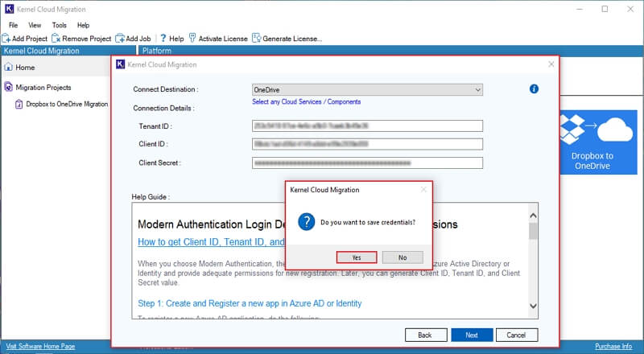Open the Help menu
The width and height of the screenshot is (644, 354).
[83, 25]
